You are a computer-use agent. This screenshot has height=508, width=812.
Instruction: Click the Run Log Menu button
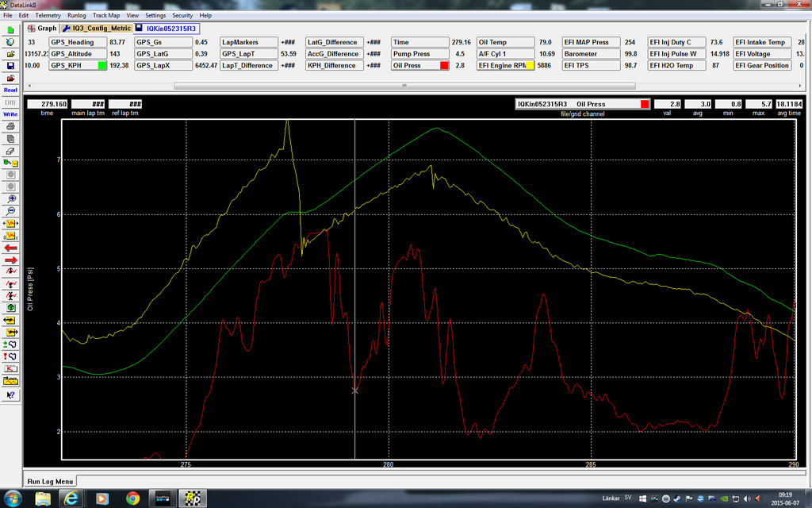[51, 481]
